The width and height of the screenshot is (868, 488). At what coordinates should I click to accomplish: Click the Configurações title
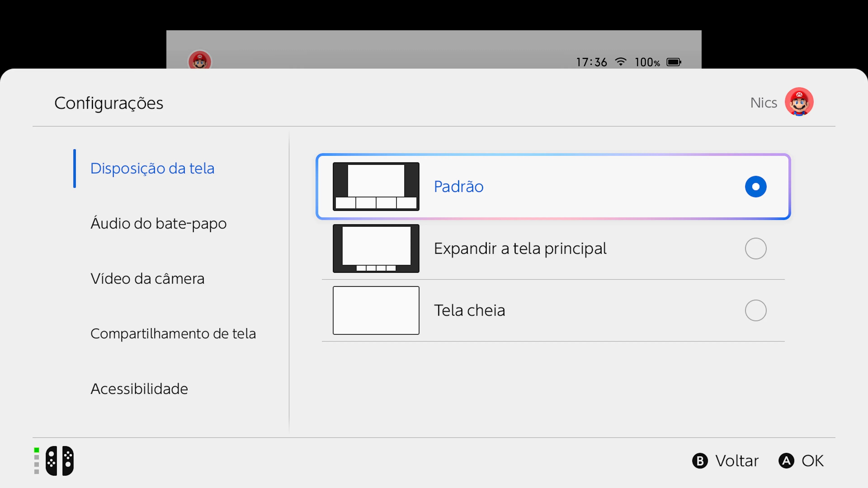[109, 103]
